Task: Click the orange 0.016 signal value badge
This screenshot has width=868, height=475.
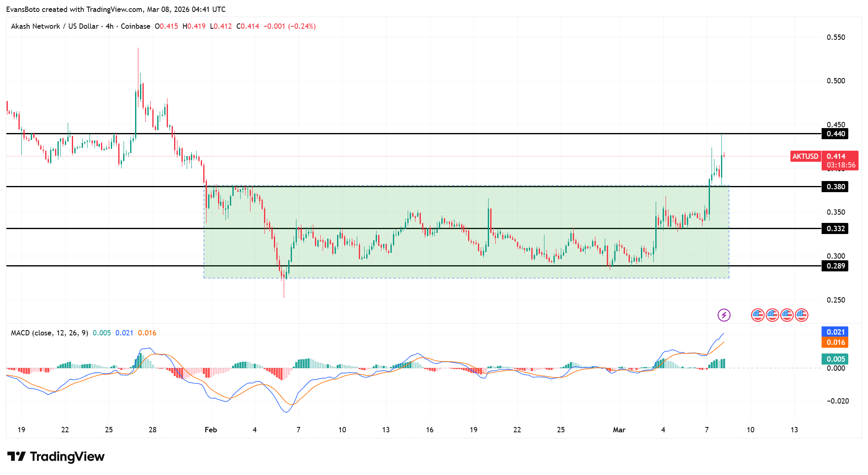Action: click(x=834, y=343)
